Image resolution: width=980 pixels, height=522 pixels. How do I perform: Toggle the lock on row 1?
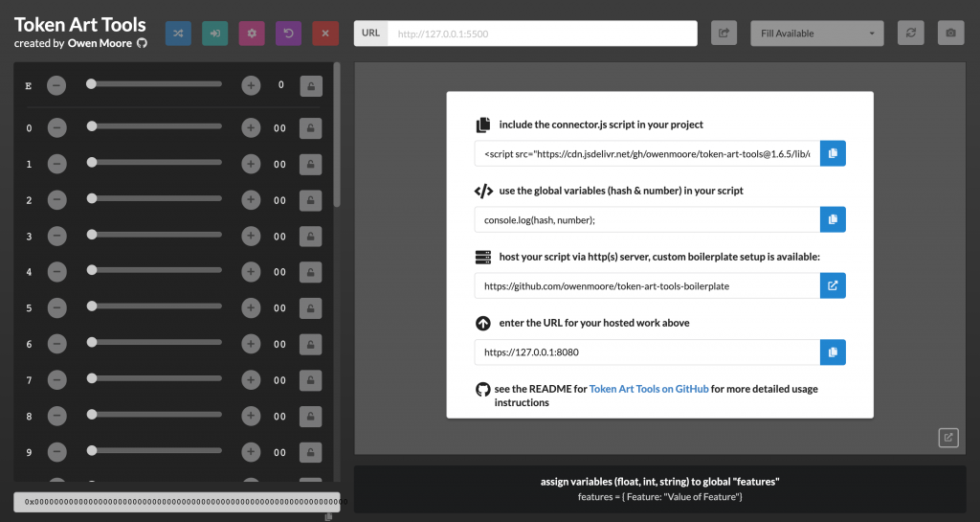click(311, 165)
